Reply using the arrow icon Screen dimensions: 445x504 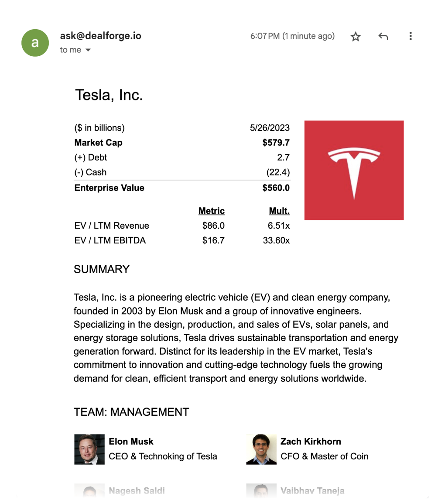(383, 36)
